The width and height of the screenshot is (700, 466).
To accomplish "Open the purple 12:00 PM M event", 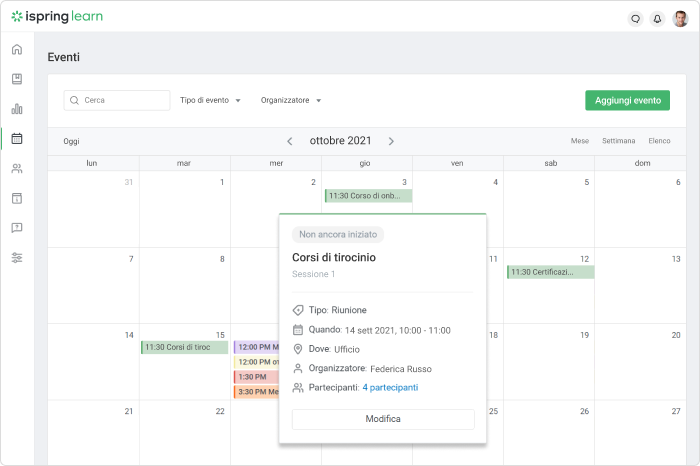I will coord(256,347).
